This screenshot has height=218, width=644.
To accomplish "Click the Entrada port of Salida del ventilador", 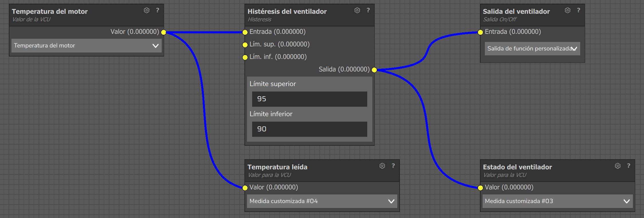I will click(x=480, y=32).
